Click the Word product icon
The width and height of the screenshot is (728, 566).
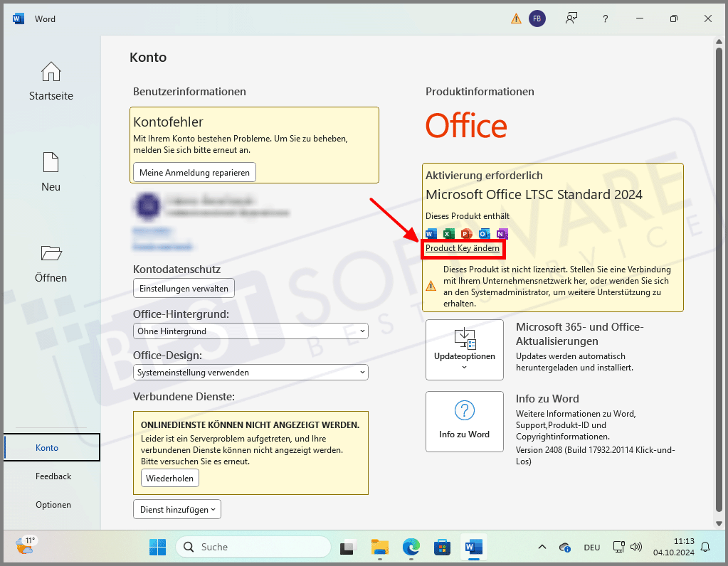431,233
